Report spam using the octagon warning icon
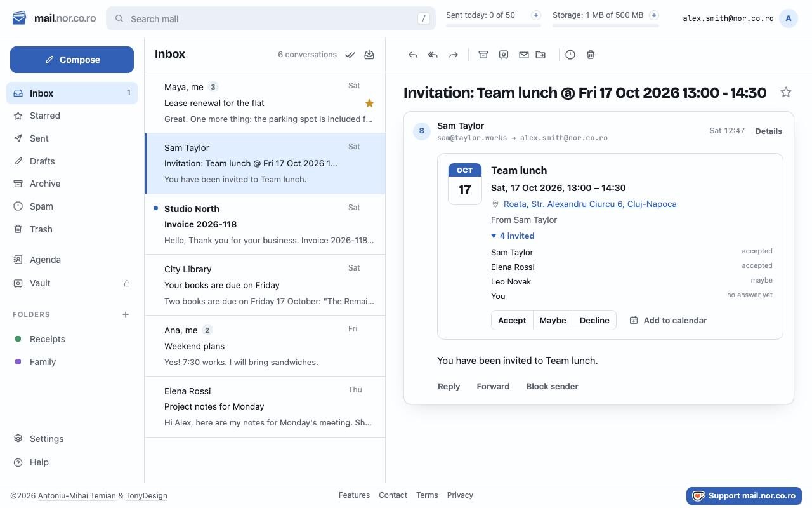Viewport: 812px width, 508px height. 570,55
